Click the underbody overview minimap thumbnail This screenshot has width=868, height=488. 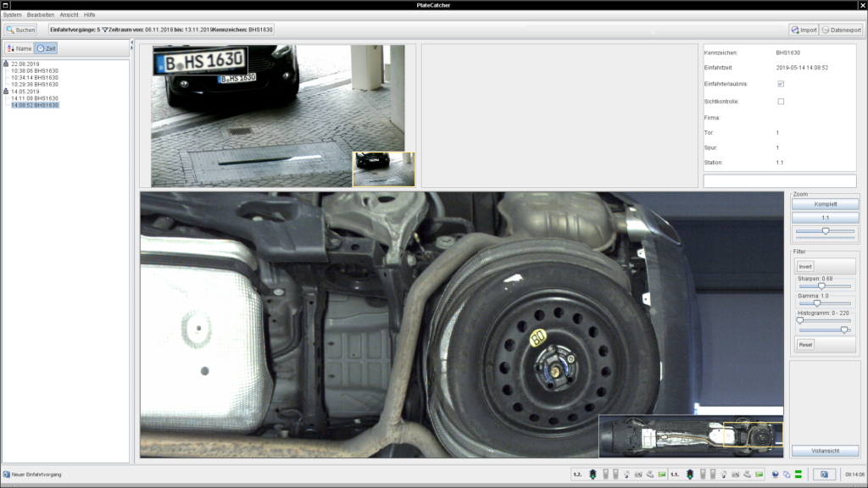tap(691, 436)
